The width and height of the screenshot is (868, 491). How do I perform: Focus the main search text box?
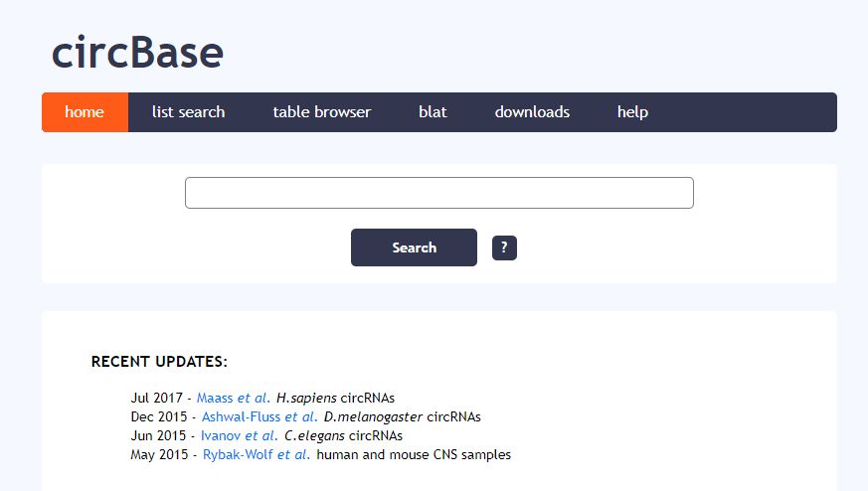pyautogui.click(x=439, y=193)
